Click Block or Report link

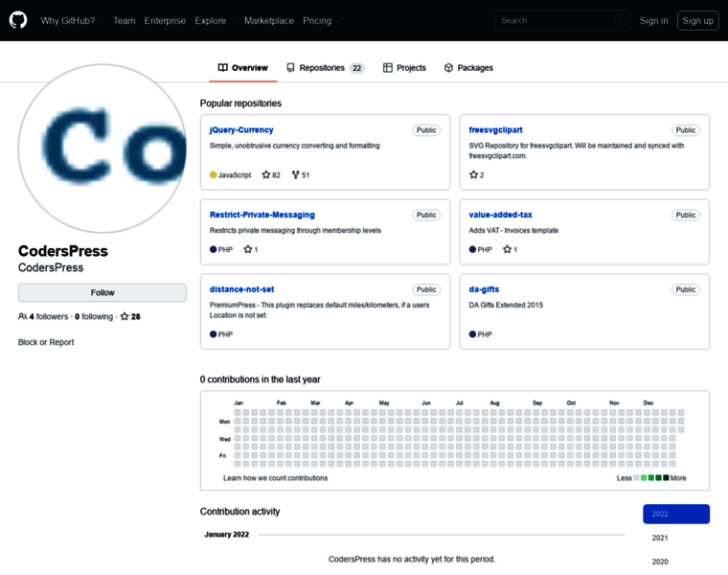[x=46, y=342]
